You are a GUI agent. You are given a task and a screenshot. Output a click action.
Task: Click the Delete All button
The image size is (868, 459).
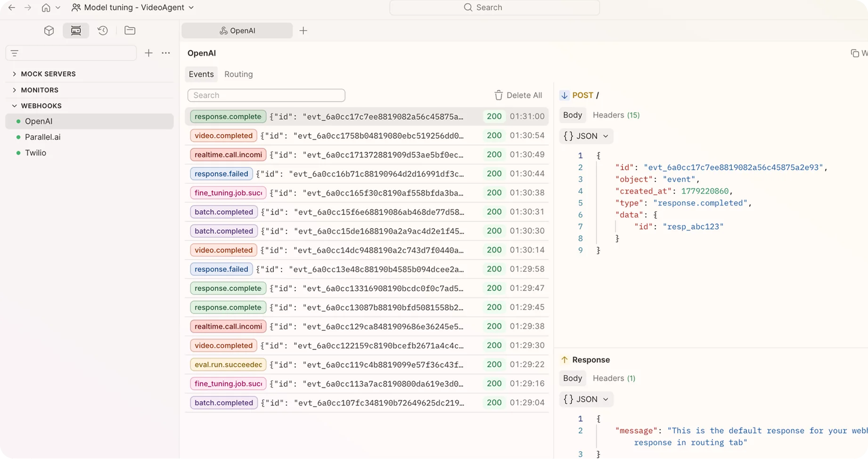point(518,95)
